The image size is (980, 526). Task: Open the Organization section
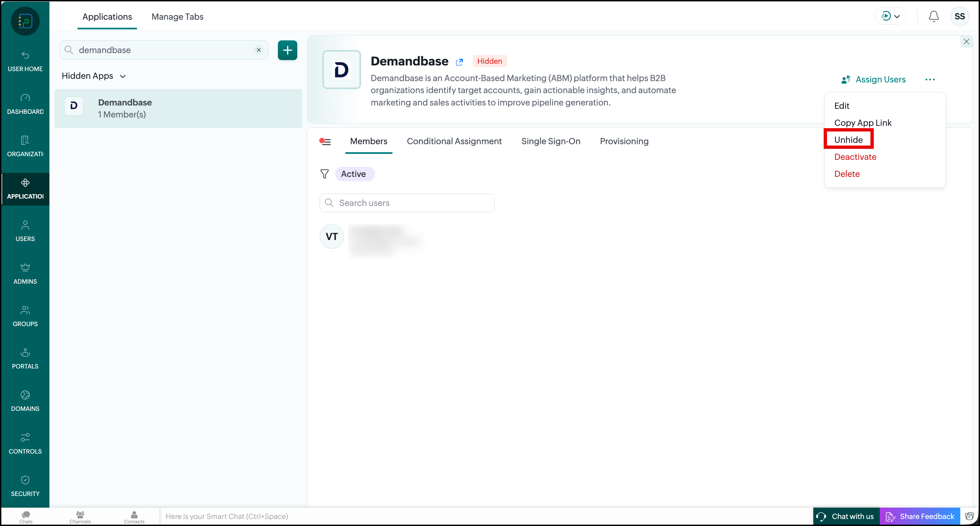(25, 147)
